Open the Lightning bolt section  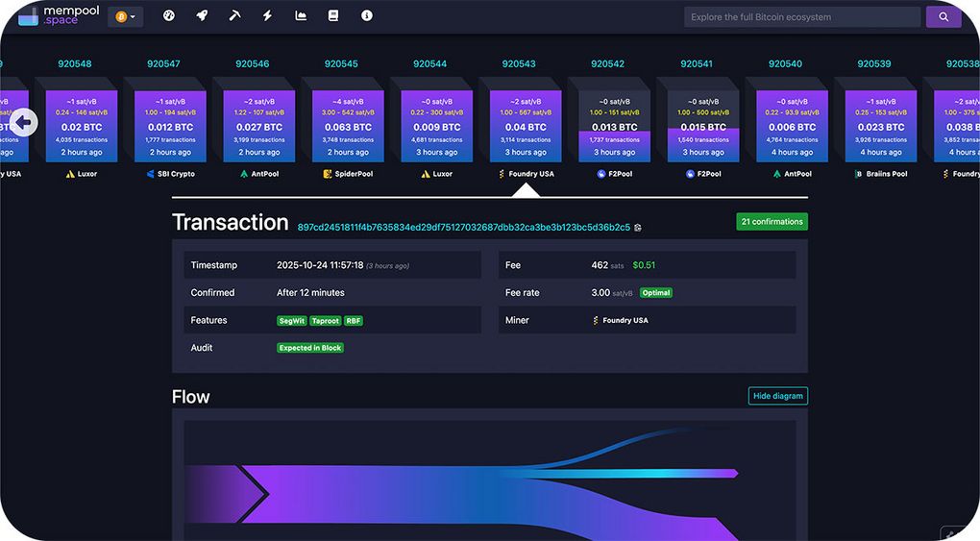pyautogui.click(x=268, y=16)
